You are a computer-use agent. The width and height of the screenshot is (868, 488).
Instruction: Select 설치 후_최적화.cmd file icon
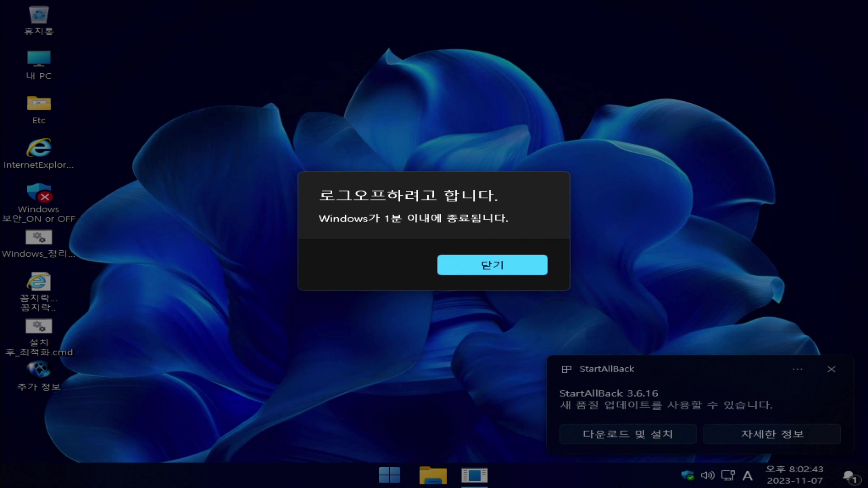(39, 326)
